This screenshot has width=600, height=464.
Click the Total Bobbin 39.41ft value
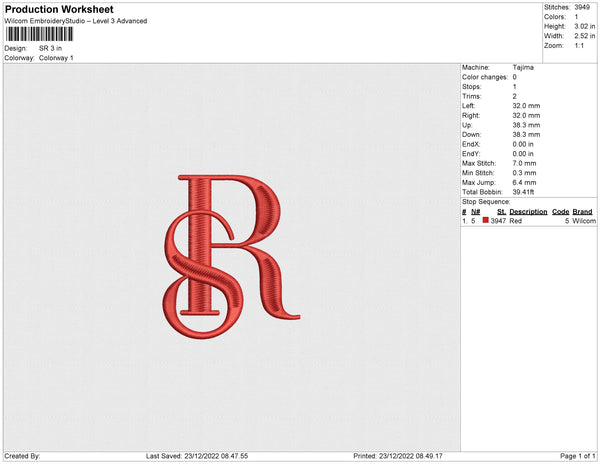tap(525, 191)
